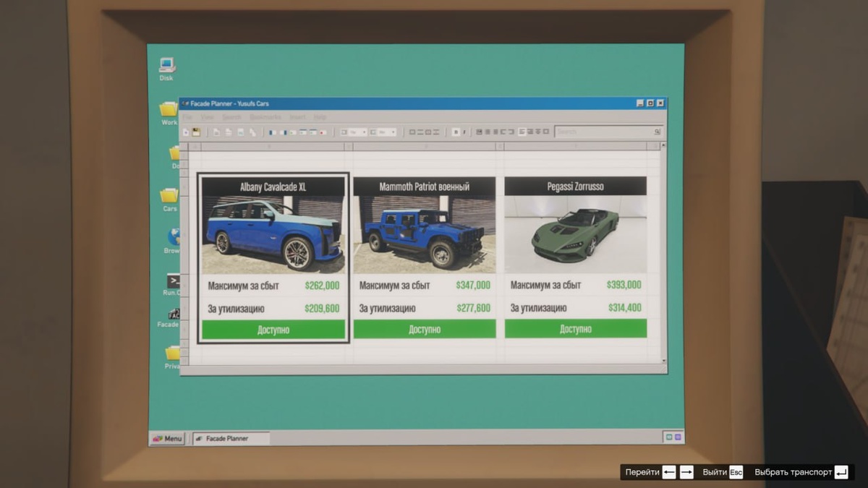868x488 pixels.
Task: Open the Menu start button
Action: pos(167,438)
